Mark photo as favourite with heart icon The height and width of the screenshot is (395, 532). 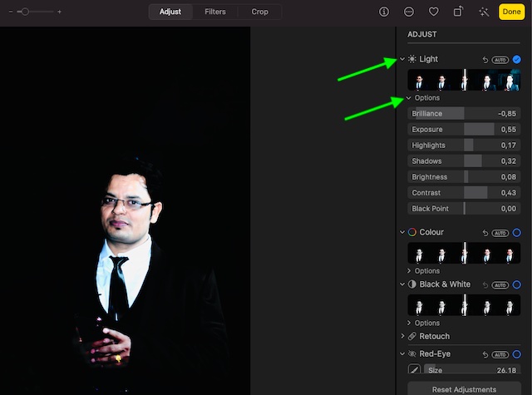433,12
